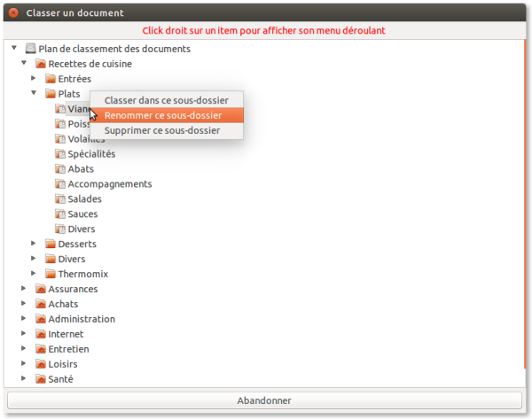Select the Spécialités tree item
The height and width of the screenshot is (419, 532).
[91, 154]
